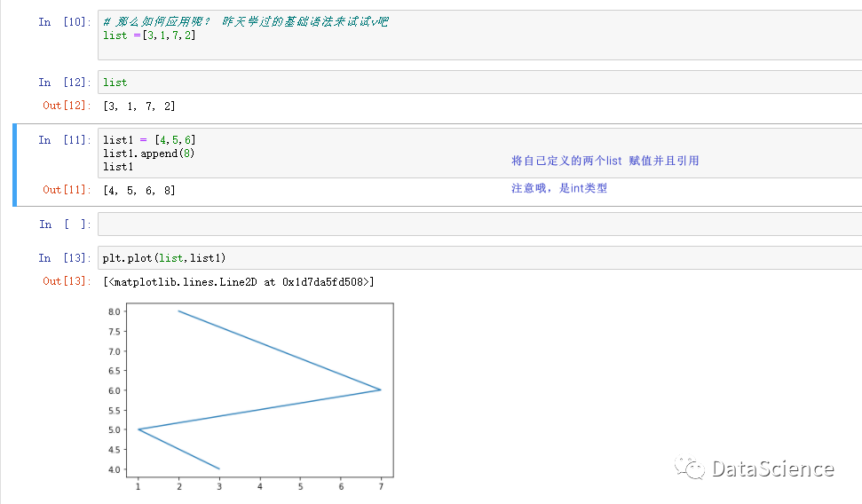
Task: Click the matplotlib Line2D output text
Action: coord(239,281)
